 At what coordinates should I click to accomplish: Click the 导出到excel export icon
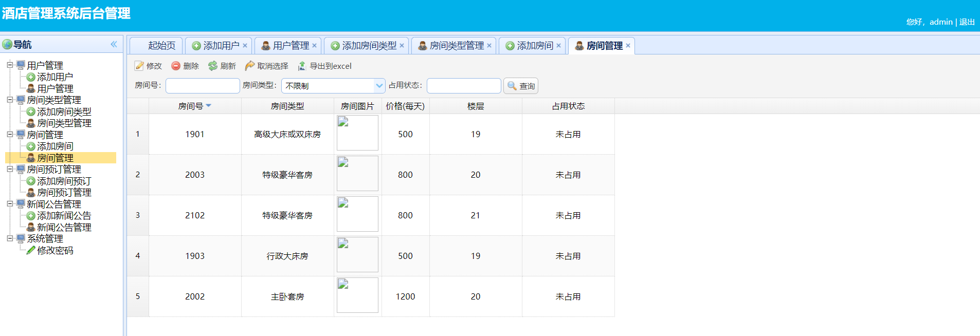tap(302, 66)
